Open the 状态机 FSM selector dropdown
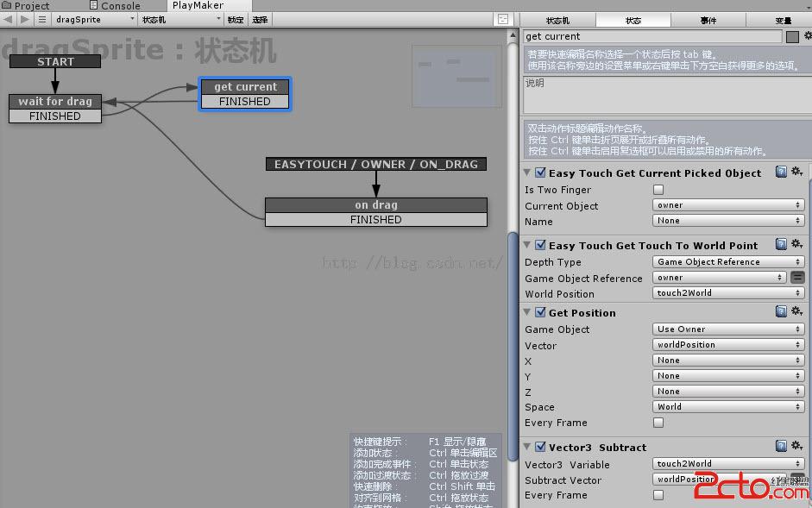 tap(180, 20)
